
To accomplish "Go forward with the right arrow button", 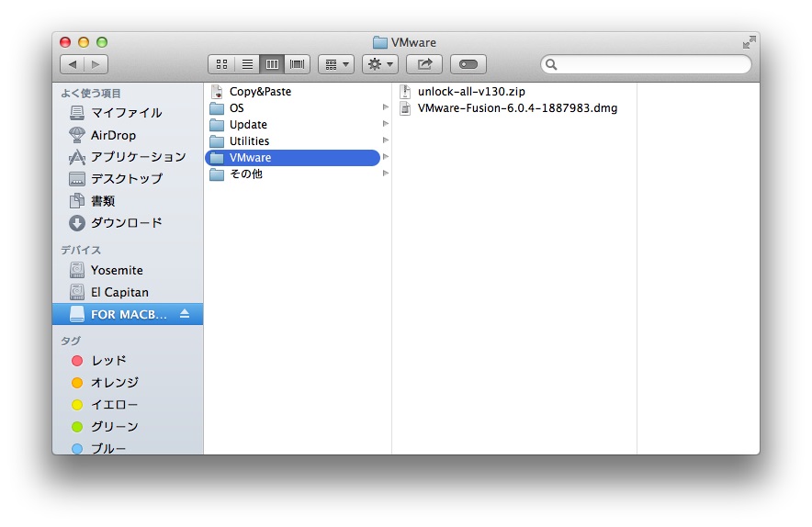I will pos(96,64).
